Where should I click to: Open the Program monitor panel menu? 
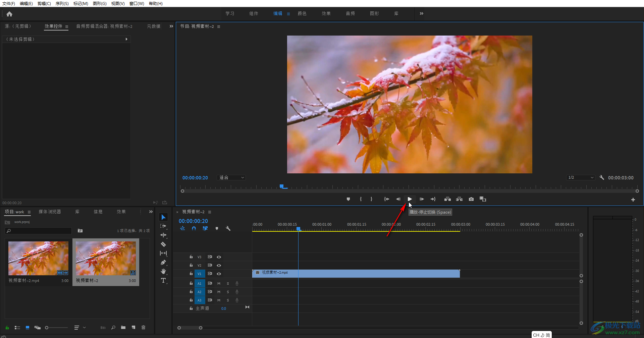tap(219, 26)
